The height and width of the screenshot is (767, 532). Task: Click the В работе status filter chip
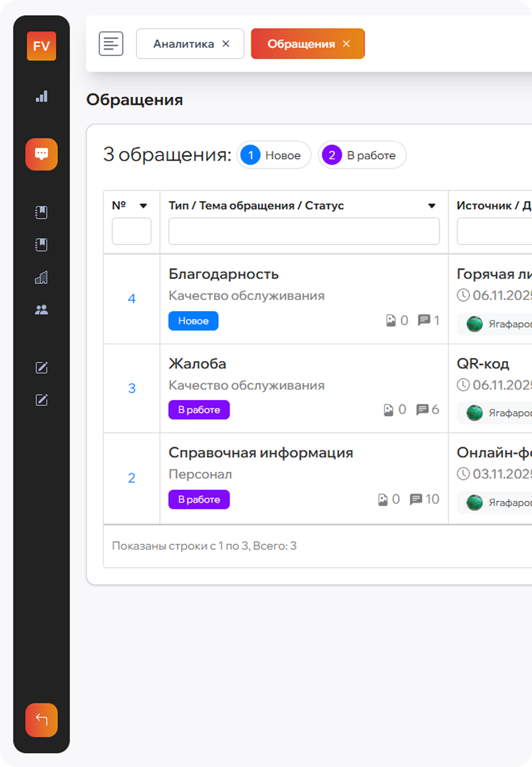(362, 155)
